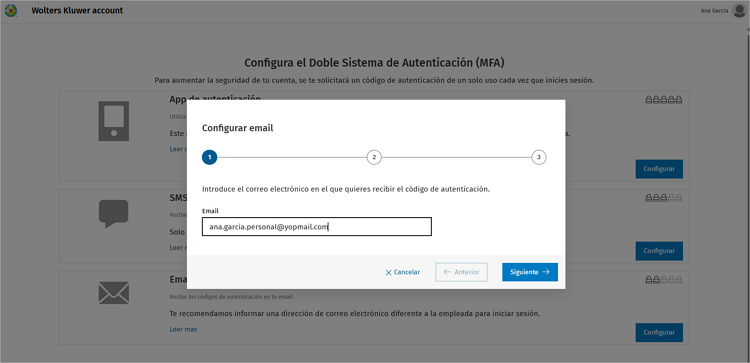Click Configurar for the authentication app
750x363 pixels.
(x=659, y=169)
